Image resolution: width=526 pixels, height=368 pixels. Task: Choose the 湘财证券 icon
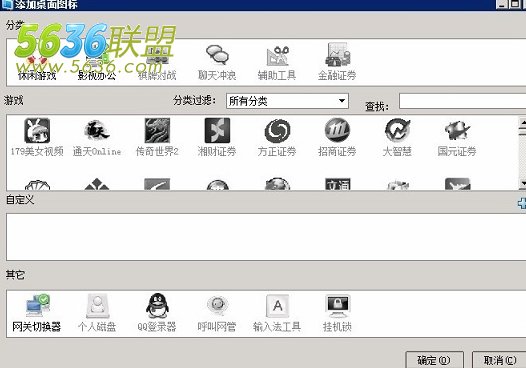click(x=217, y=130)
